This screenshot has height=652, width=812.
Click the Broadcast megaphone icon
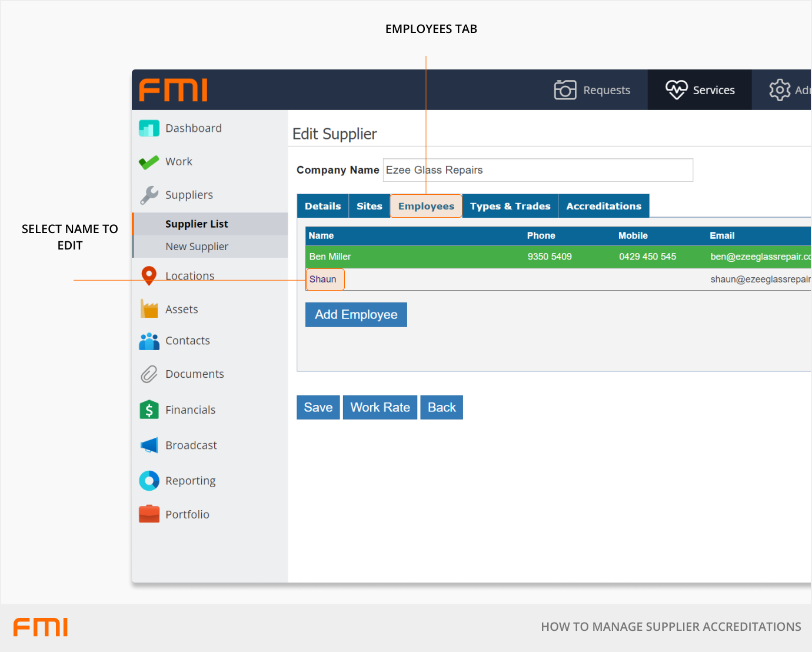coord(149,445)
